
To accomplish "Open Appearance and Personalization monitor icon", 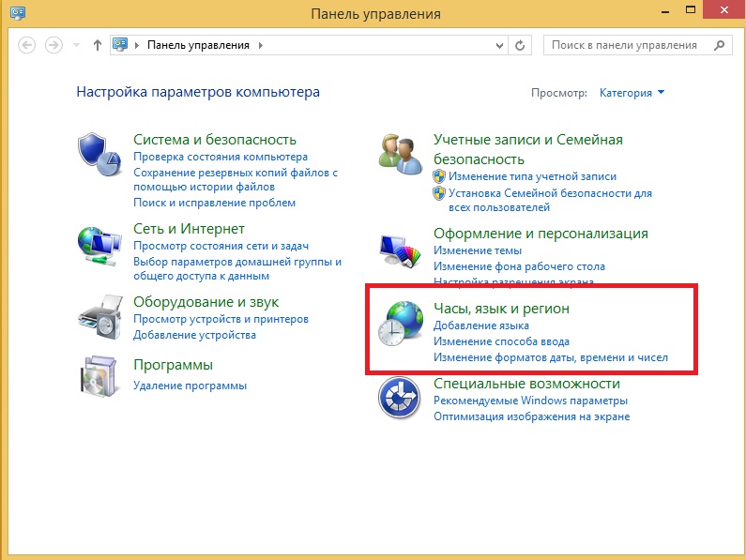I will pos(400,250).
